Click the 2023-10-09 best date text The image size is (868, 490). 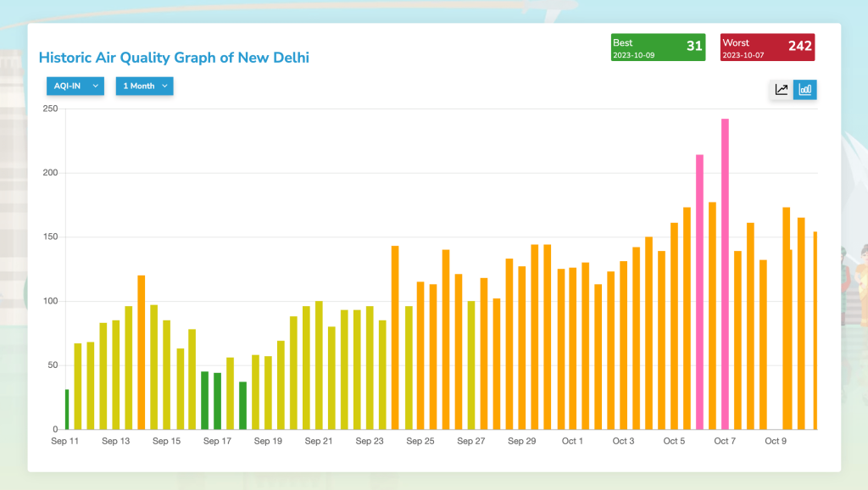pyautogui.click(x=634, y=55)
